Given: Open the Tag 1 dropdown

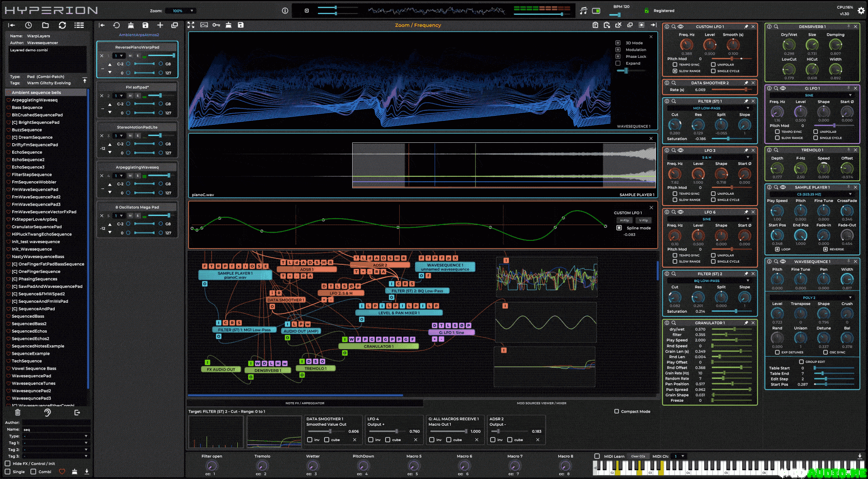Looking at the screenshot, I should [x=56, y=443].
